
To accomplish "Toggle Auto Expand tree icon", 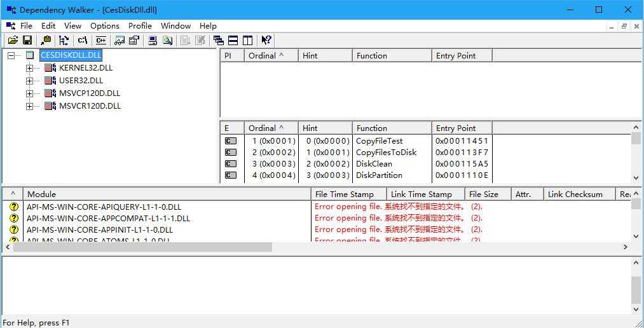I will [64, 40].
